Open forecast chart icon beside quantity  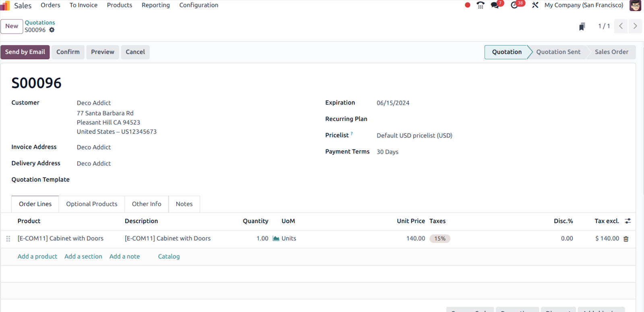click(x=276, y=238)
